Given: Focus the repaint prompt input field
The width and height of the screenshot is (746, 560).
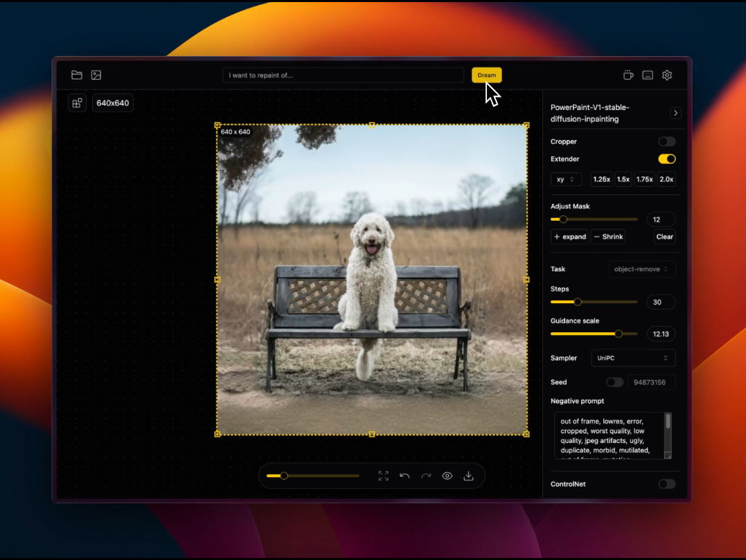Looking at the screenshot, I should [343, 75].
